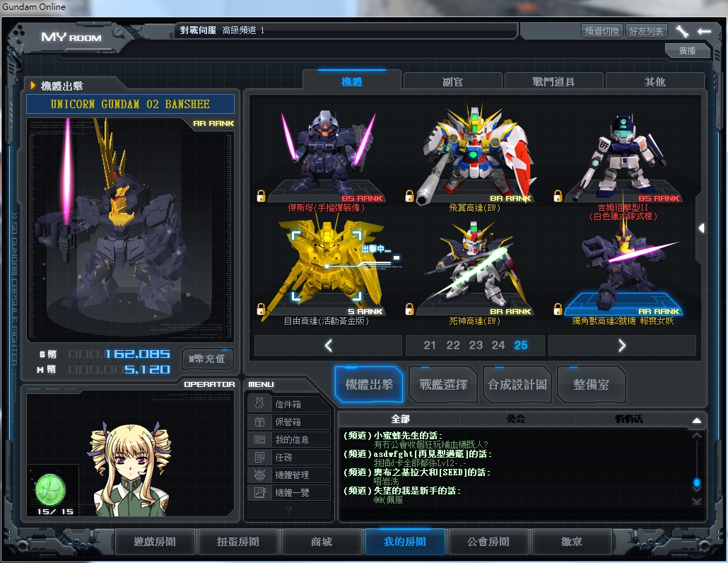Click the 頻道切換 button
This screenshot has height=563, width=728.
pos(601,31)
